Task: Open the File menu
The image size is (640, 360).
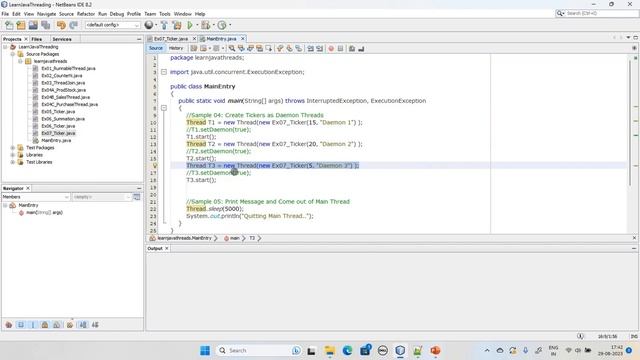Action: click(x=5, y=14)
